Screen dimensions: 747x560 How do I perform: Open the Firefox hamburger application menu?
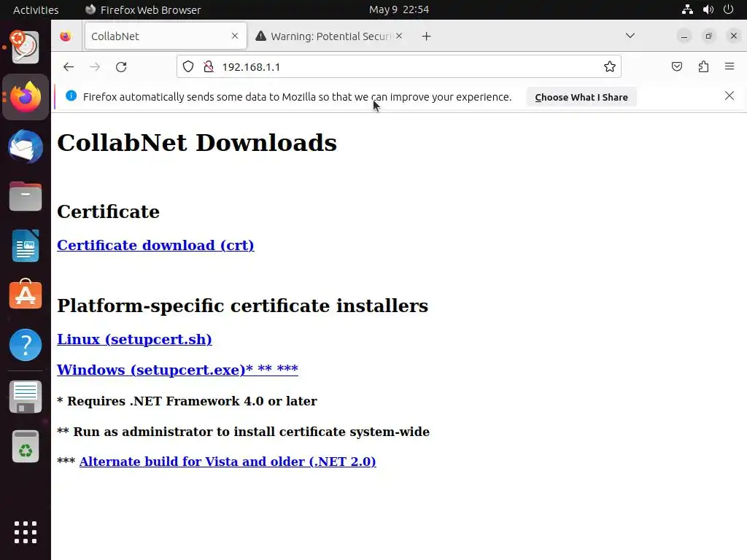[x=729, y=66]
